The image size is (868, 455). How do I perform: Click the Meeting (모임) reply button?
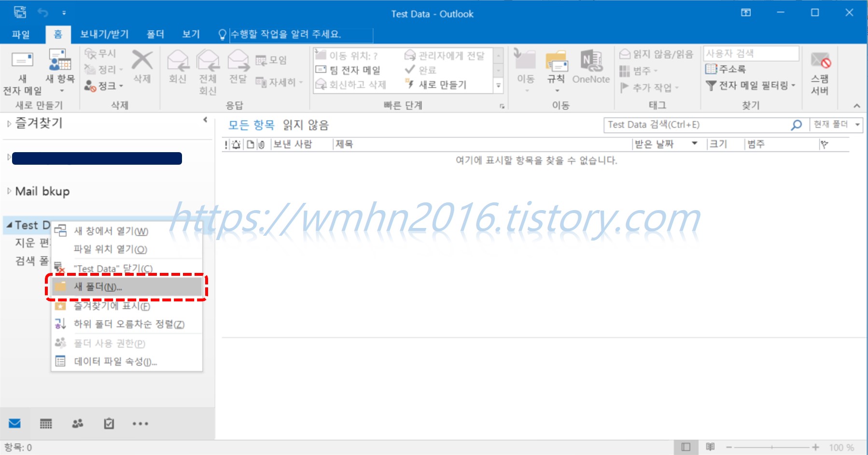tap(271, 60)
